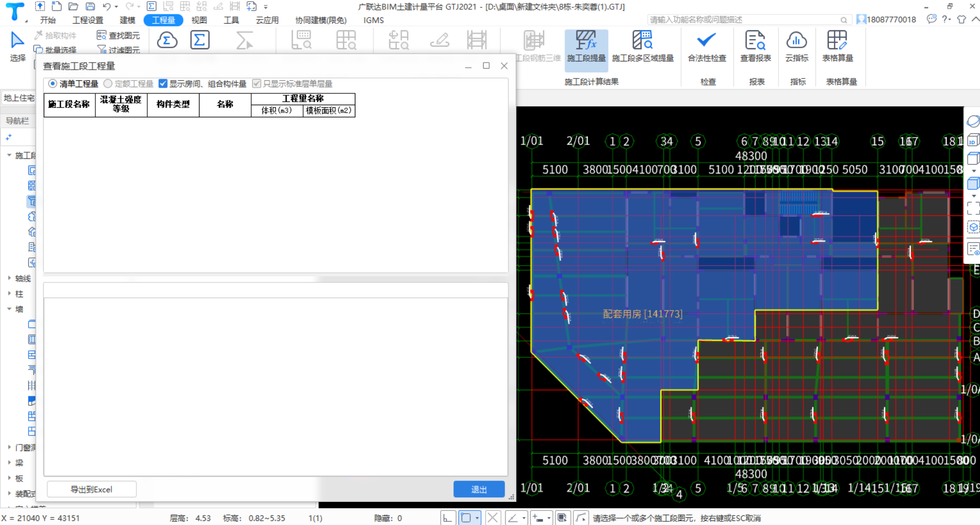Click the function search input field
Image resolution: width=980 pixels, height=525 pixels.
[744, 20]
